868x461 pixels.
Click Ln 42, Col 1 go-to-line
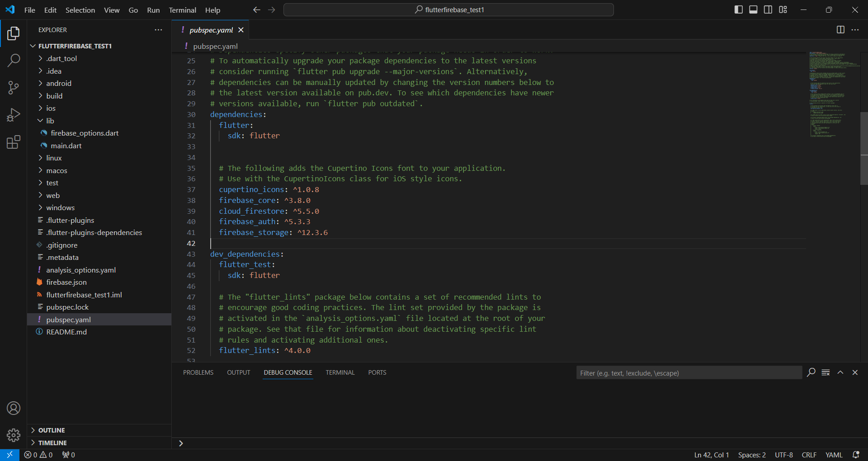click(x=712, y=455)
